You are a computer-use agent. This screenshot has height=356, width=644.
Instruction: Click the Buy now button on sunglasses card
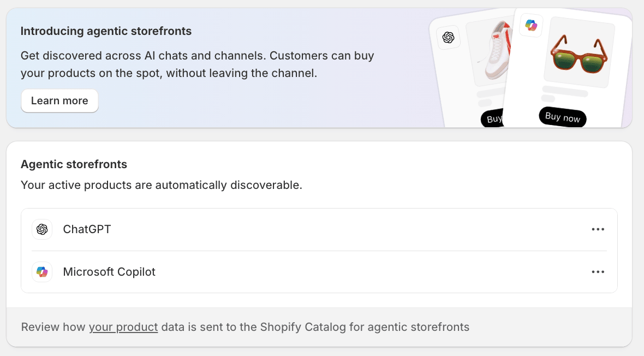click(x=563, y=117)
